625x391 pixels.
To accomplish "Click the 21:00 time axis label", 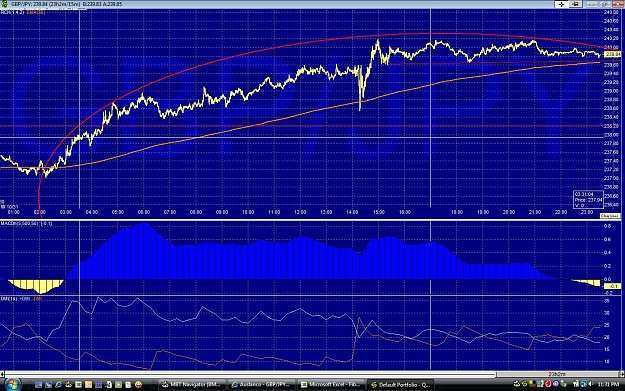I will tap(535, 212).
